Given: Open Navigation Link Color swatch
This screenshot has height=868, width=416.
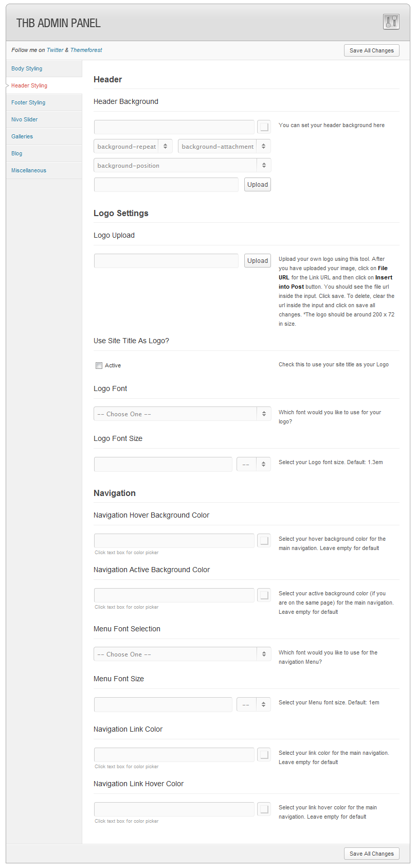Looking at the screenshot, I should tap(264, 754).
